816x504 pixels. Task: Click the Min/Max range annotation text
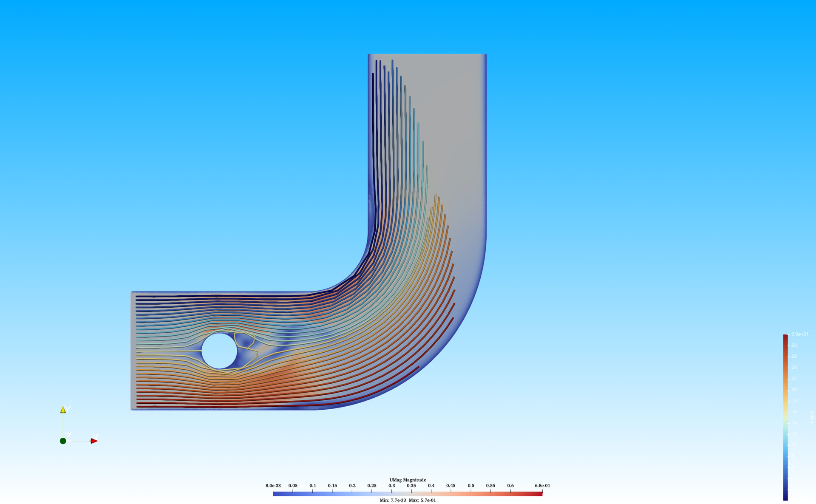tap(408, 500)
